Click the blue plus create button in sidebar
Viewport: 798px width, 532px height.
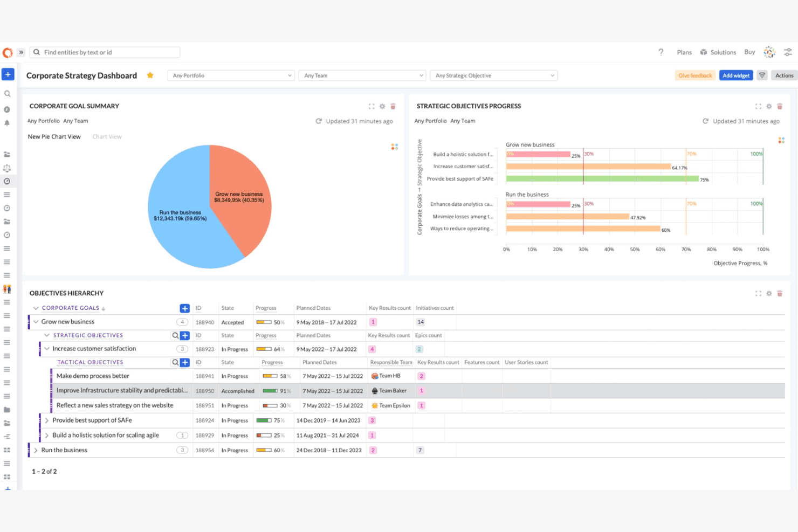[x=8, y=74]
